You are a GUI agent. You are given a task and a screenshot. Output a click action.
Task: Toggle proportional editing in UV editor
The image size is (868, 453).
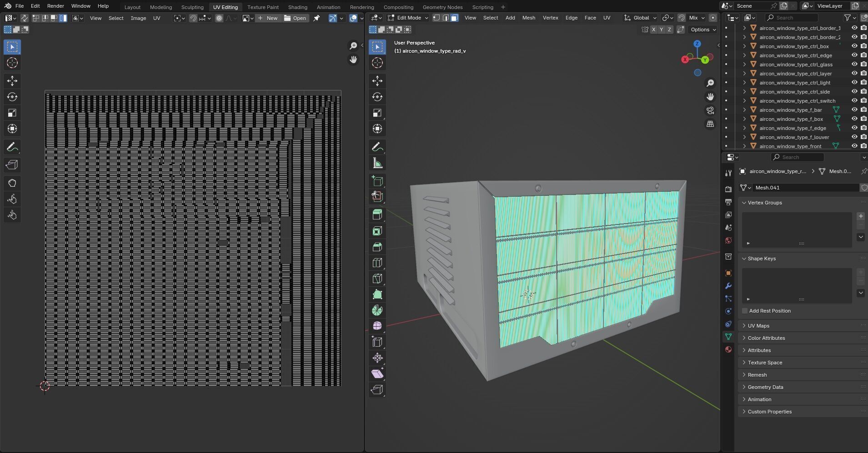click(x=219, y=18)
